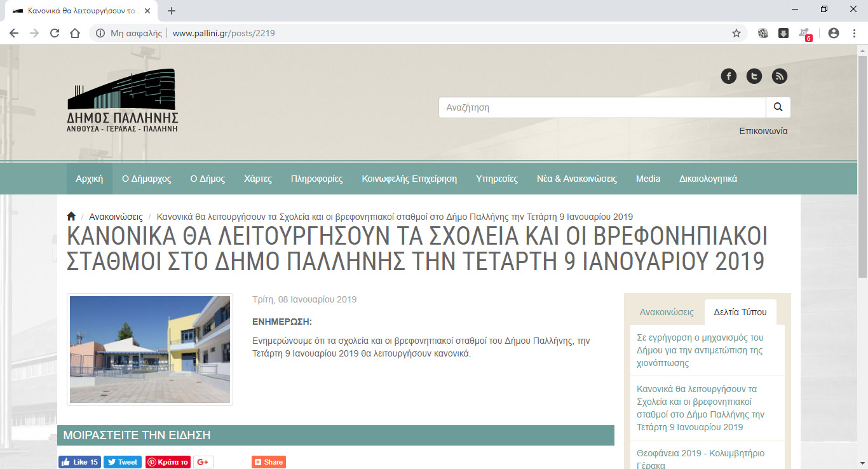Click the site info 'Μη ασφαλής' icon
This screenshot has height=469, width=868.
(100, 33)
